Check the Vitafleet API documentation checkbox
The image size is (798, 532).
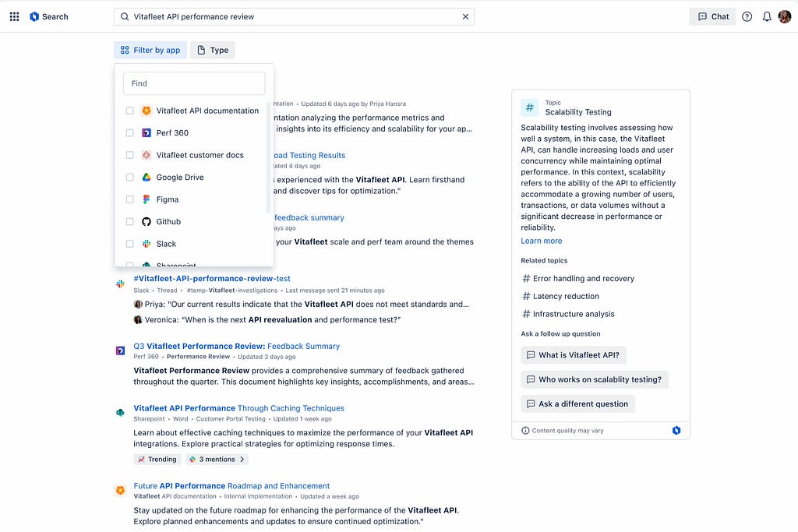(x=130, y=111)
